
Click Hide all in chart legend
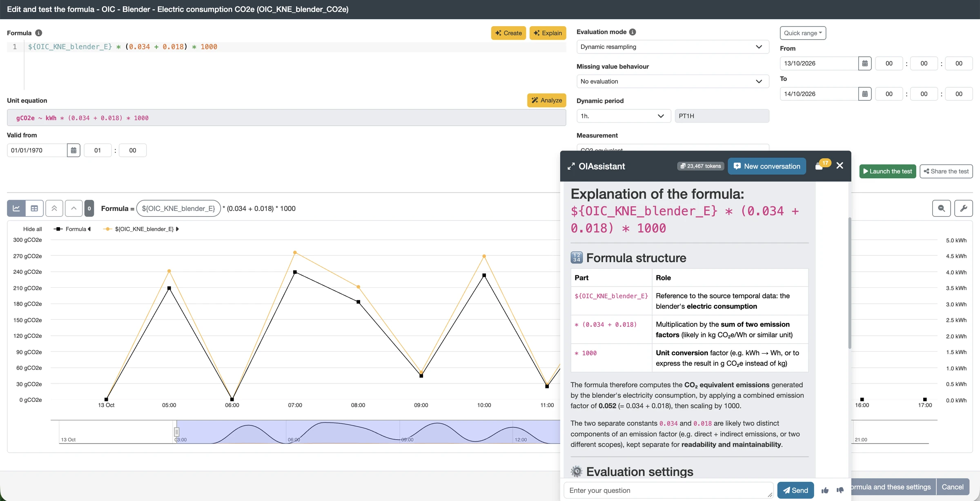pos(33,229)
